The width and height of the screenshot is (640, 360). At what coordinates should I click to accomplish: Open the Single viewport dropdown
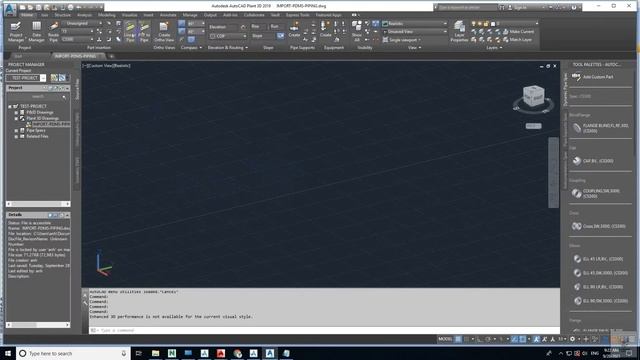[x=402, y=40]
